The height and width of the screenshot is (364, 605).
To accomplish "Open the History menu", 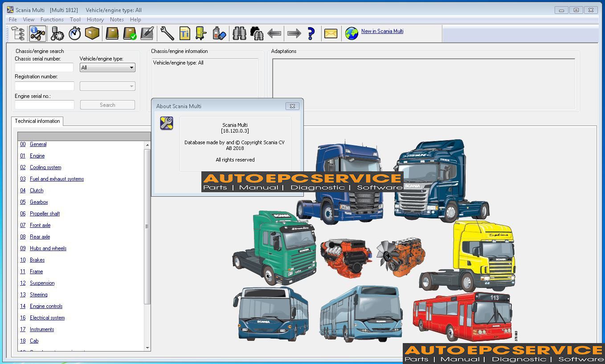I will [x=95, y=20].
